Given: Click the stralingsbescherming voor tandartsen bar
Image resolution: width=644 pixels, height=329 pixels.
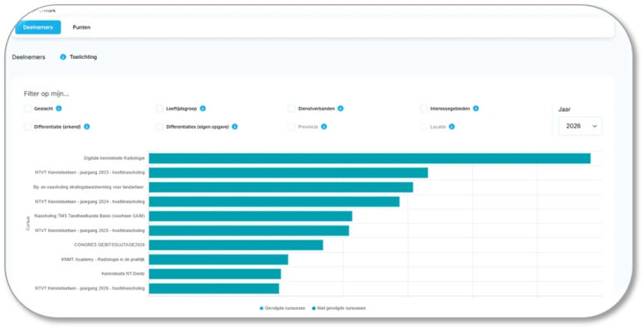Looking at the screenshot, I should (281, 187).
